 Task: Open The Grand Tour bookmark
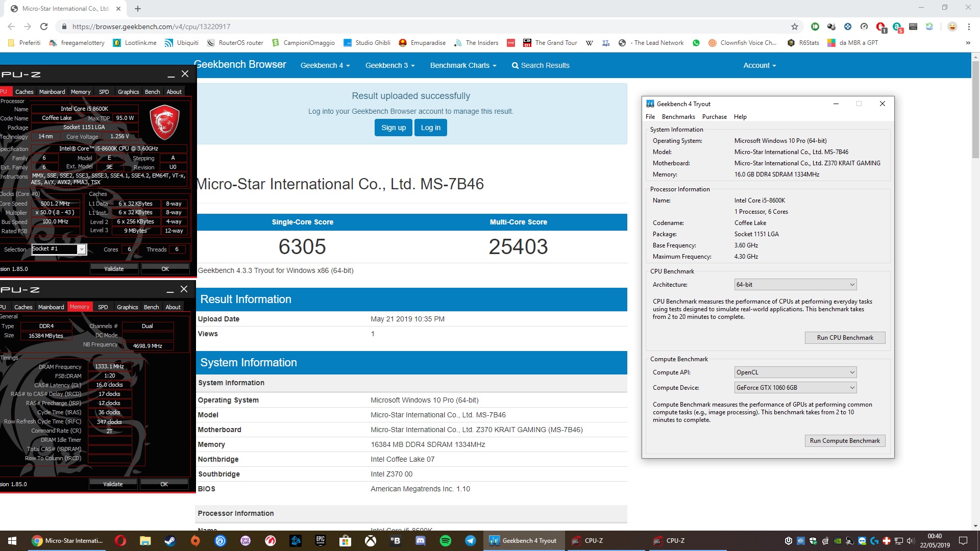[x=550, y=43]
